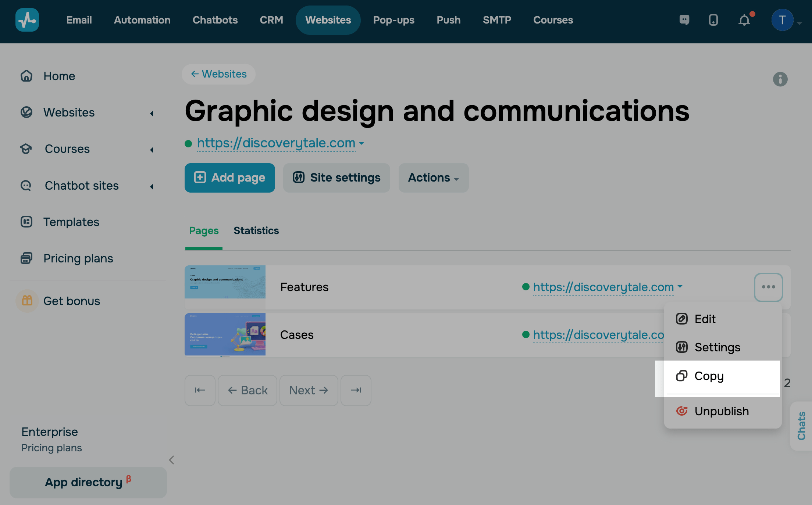Open the three-dots menu for Features page

tap(768, 287)
